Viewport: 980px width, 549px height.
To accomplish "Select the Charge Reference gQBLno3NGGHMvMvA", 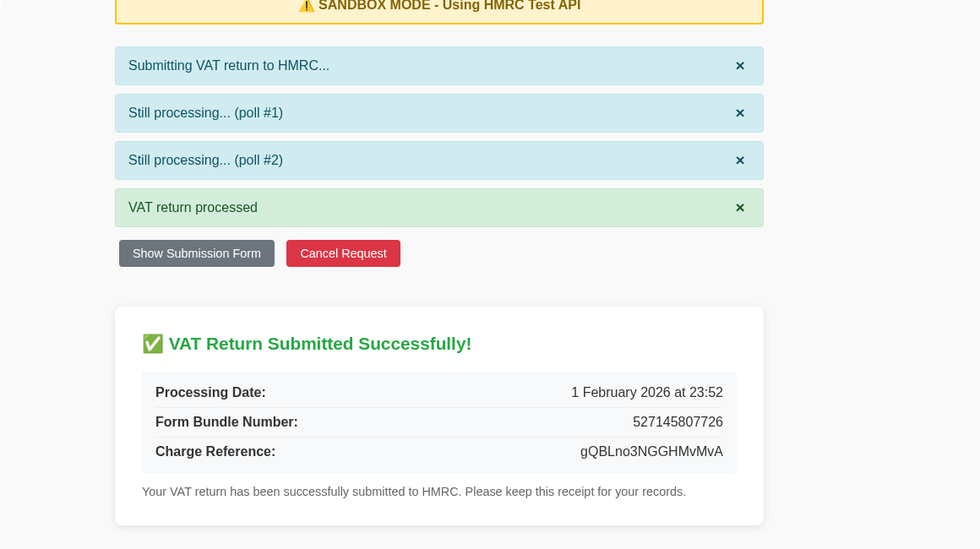I will pos(651,451).
